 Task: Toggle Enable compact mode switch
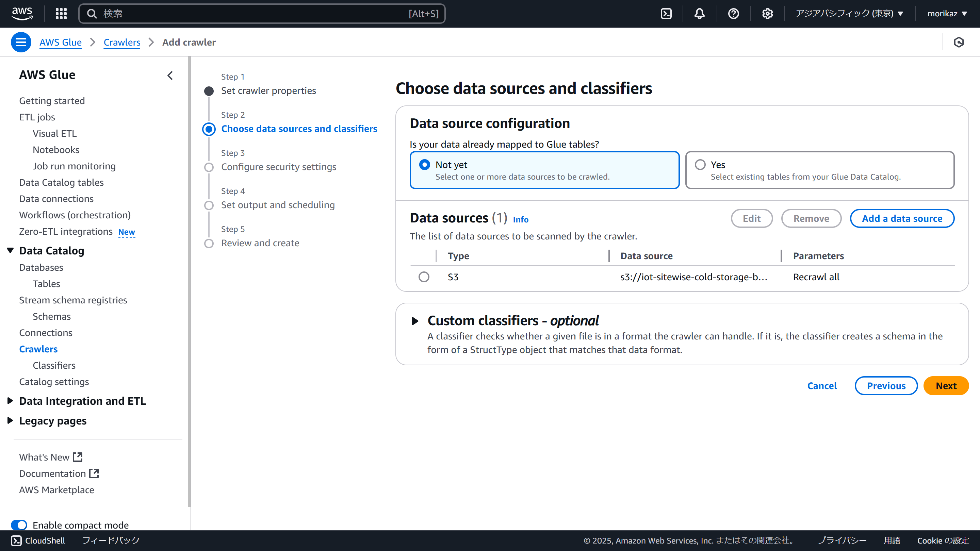pos(19,525)
